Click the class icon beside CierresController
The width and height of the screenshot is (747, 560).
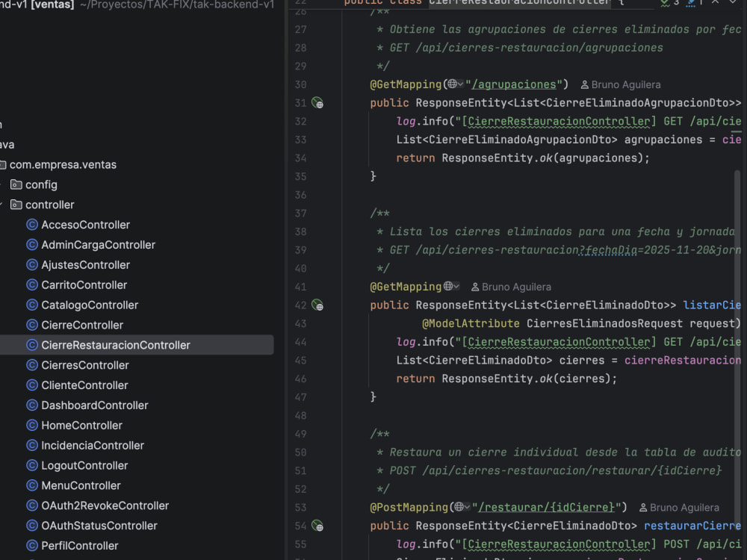tap(32, 365)
